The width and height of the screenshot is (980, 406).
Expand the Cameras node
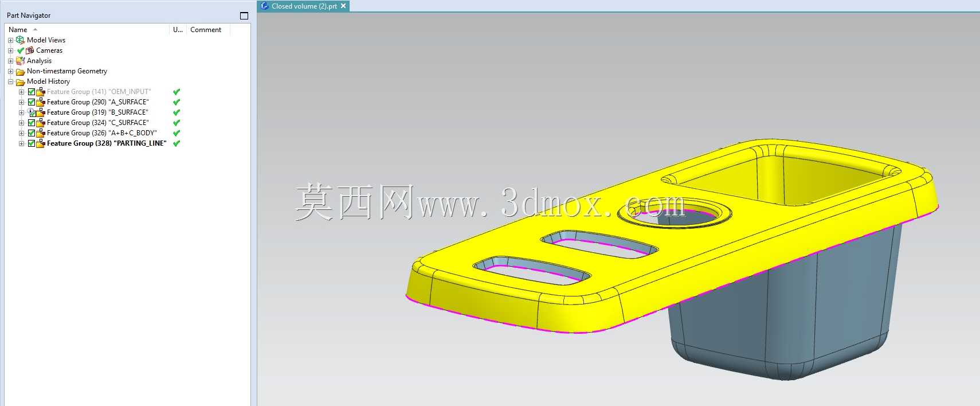pyautogui.click(x=10, y=50)
